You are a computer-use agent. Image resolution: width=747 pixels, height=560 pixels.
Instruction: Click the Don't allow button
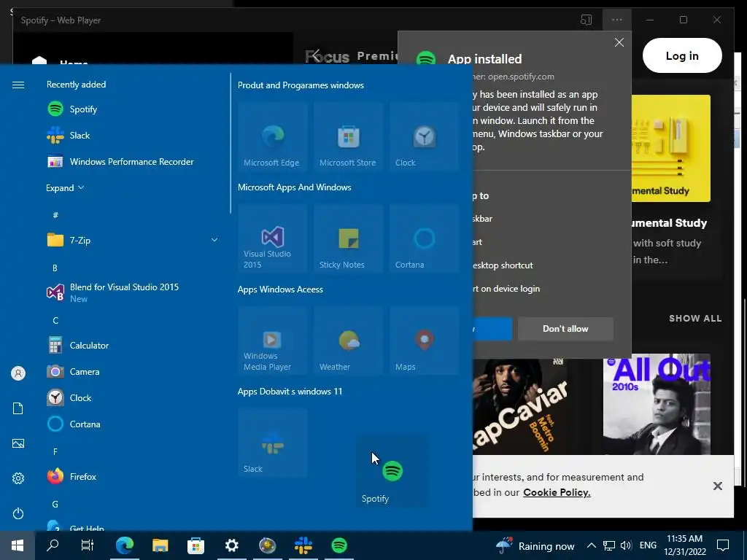point(565,329)
